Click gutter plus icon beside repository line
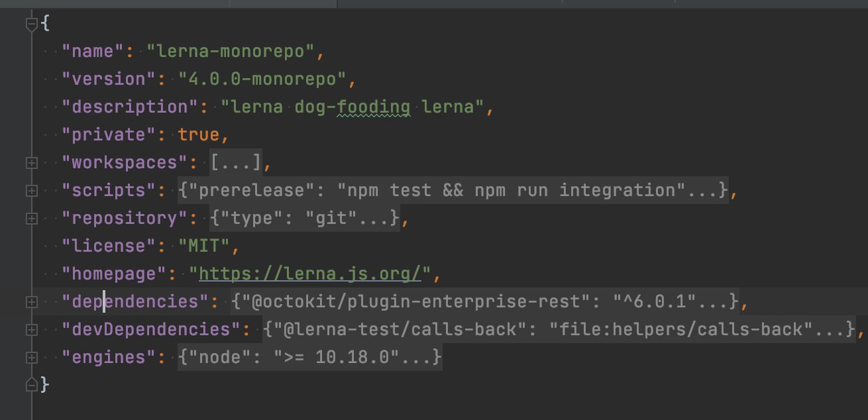The image size is (868, 420). [x=31, y=218]
